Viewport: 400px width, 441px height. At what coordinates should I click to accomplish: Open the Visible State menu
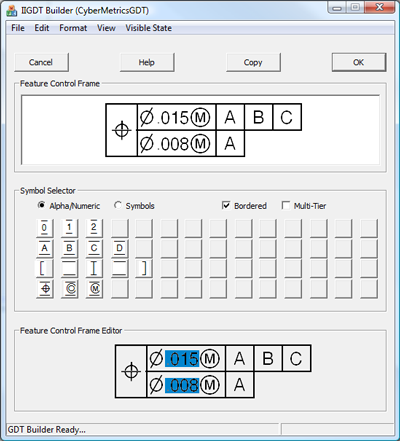(x=148, y=28)
